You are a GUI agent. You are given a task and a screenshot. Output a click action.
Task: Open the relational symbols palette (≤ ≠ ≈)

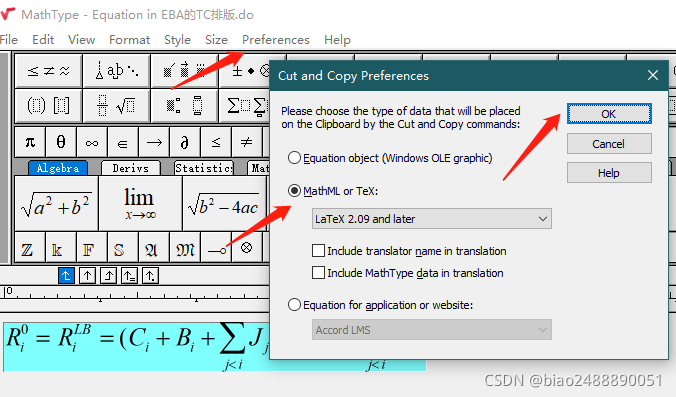[48, 71]
